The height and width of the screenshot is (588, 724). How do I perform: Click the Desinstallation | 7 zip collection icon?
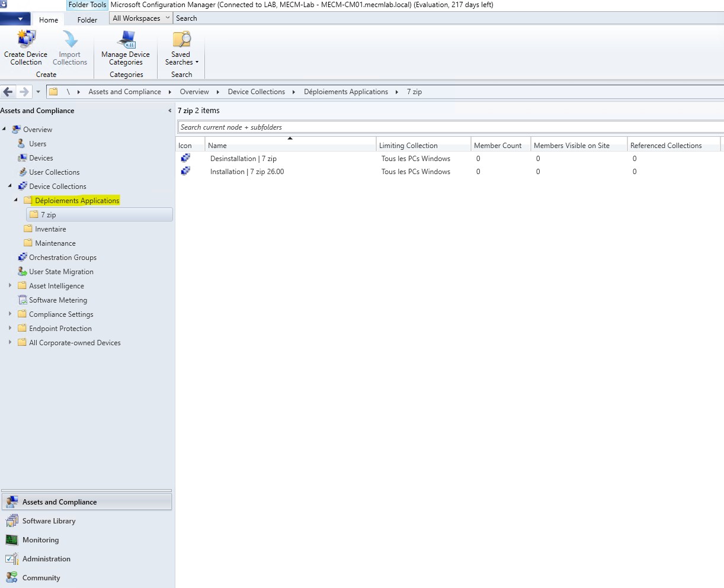[x=185, y=158]
